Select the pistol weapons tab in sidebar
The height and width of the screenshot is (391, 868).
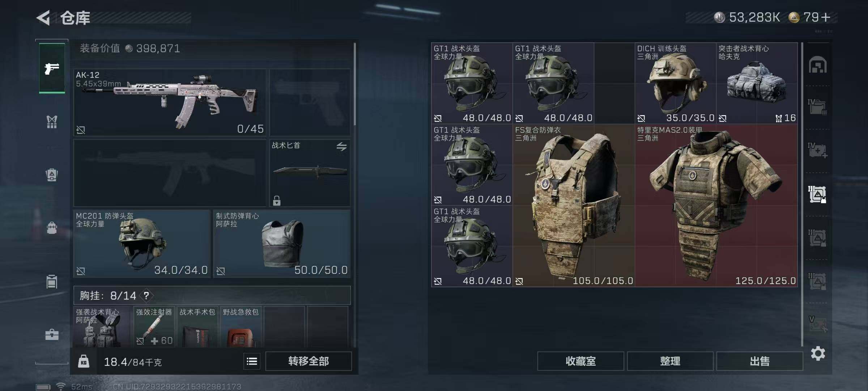click(x=52, y=68)
